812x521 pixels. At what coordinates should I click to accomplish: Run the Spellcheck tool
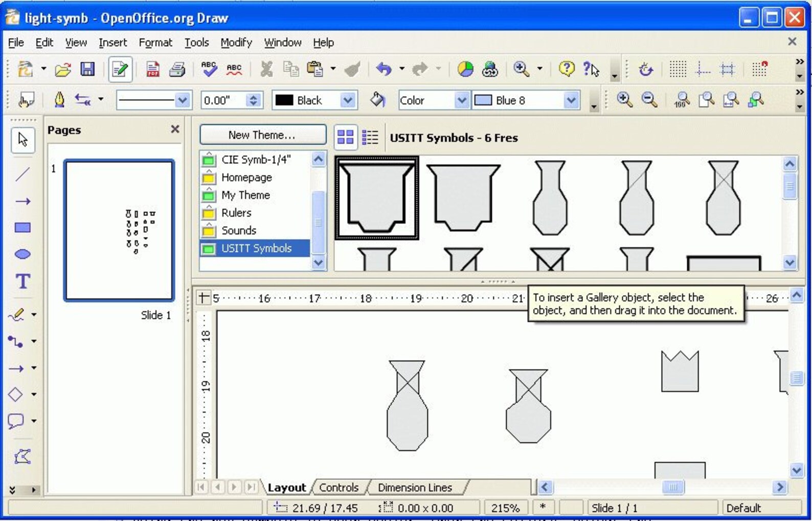pos(209,69)
